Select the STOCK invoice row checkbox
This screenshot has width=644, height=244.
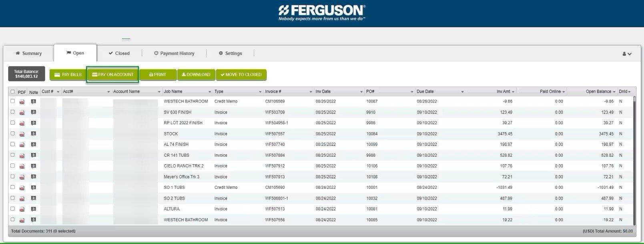pos(12,133)
